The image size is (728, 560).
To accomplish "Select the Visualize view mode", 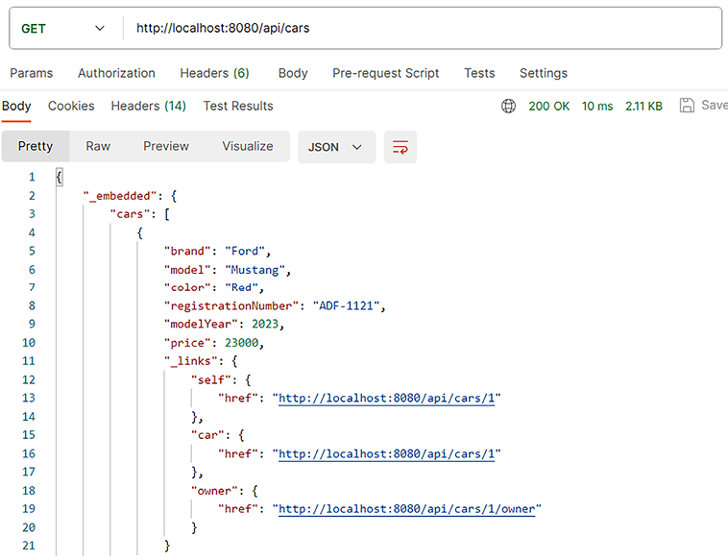I will tap(248, 146).
